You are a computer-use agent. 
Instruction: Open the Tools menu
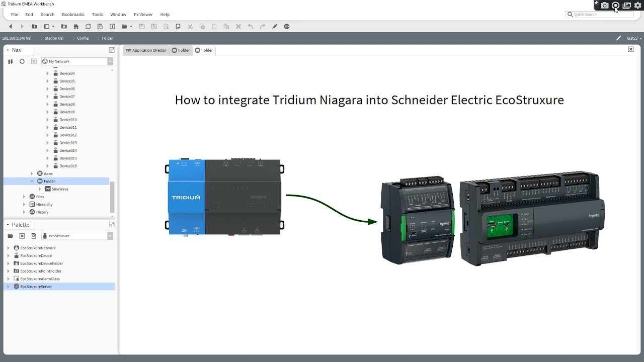pos(97,15)
